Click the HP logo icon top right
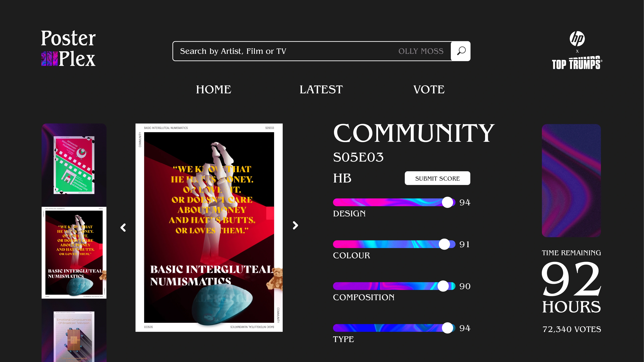644x362 pixels. (x=578, y=40)
